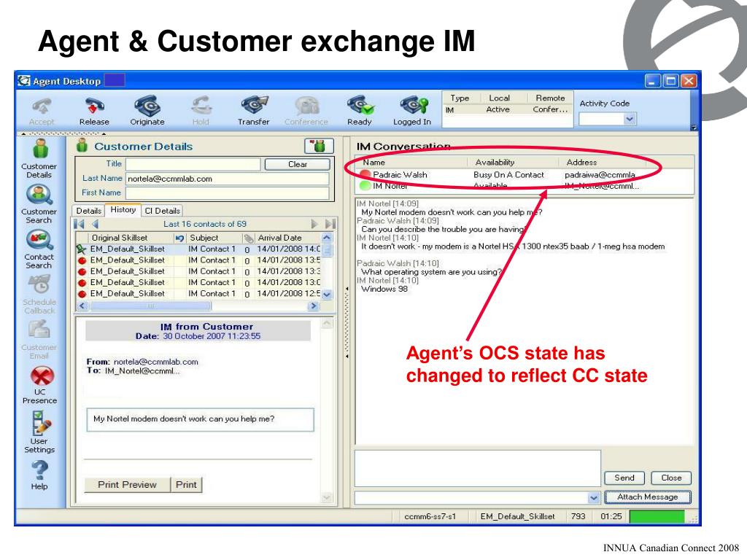
Task: Click the First Name input field
Action: tap(228, 192)
